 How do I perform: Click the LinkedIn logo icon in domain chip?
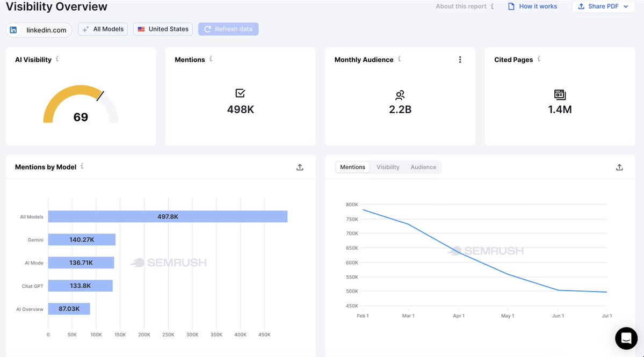coord(13,30)
